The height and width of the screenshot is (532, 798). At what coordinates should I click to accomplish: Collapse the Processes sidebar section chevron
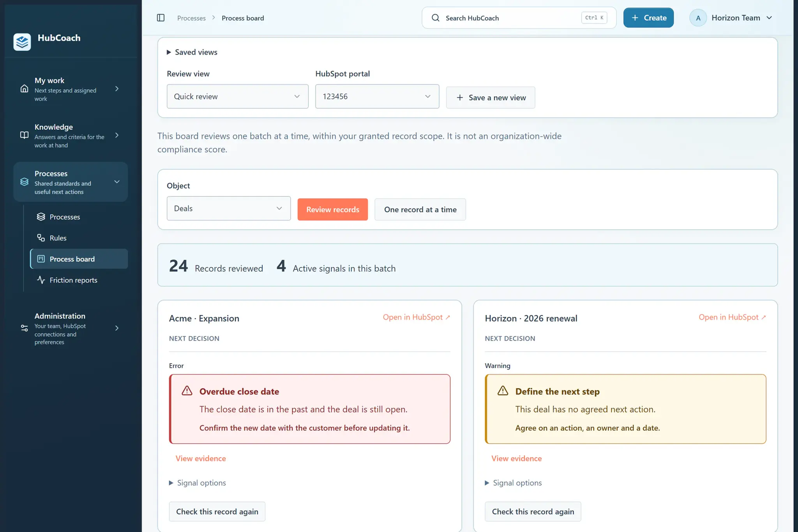pyautogui.click(x=117, y=182)
